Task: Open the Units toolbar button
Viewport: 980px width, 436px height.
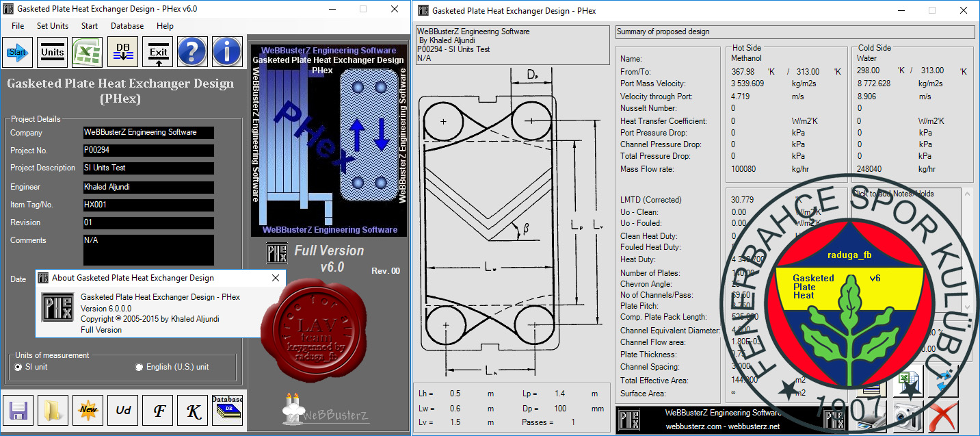Action: pyautogui.click(x=53, y=52)
